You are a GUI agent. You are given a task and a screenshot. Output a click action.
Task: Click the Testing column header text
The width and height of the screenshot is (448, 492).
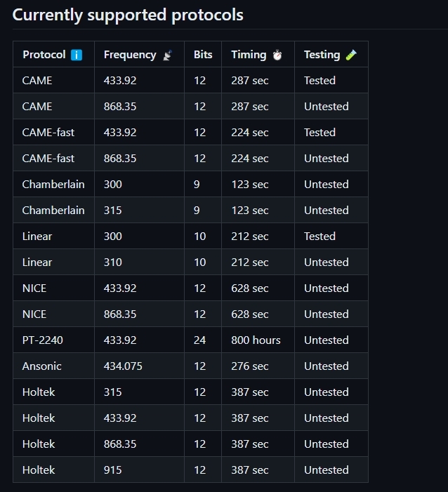pyautogui.click(x=322, y=55)
